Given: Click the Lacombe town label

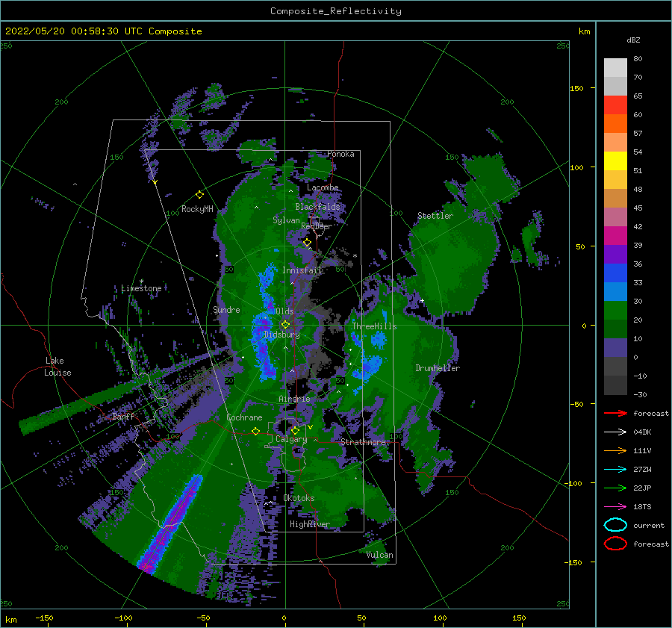Looking at the screenshot, I should click(323, 187).
